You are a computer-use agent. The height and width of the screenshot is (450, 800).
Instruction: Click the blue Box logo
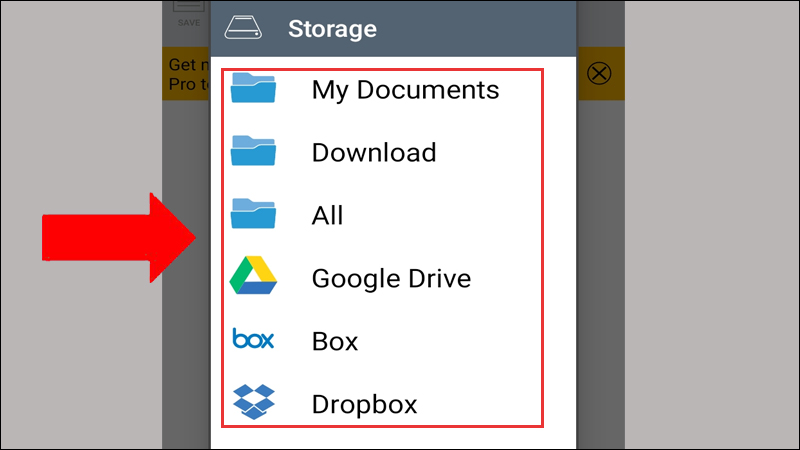pyautogui.click(x=253, y=339)
